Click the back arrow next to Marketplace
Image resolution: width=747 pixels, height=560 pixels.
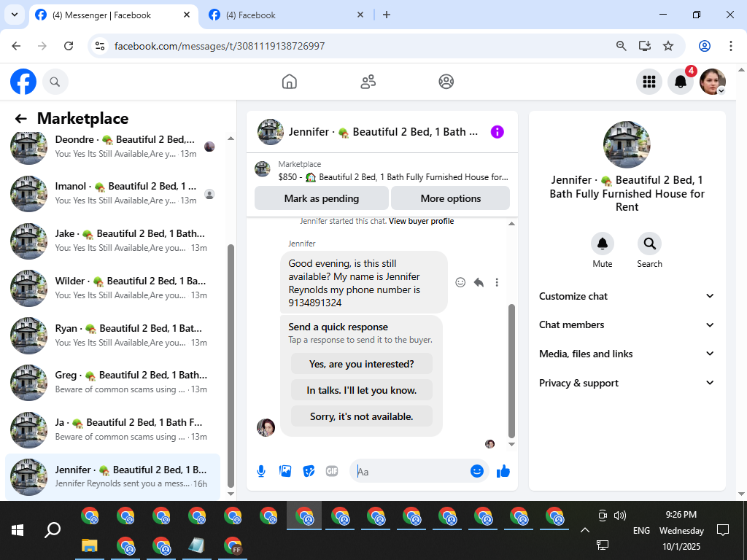tap(20, 119)
